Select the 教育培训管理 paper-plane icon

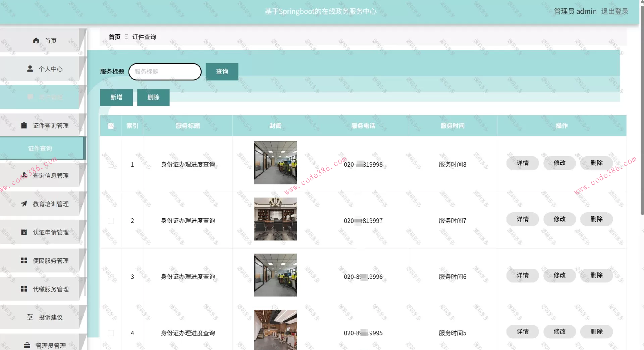(23, 204)
